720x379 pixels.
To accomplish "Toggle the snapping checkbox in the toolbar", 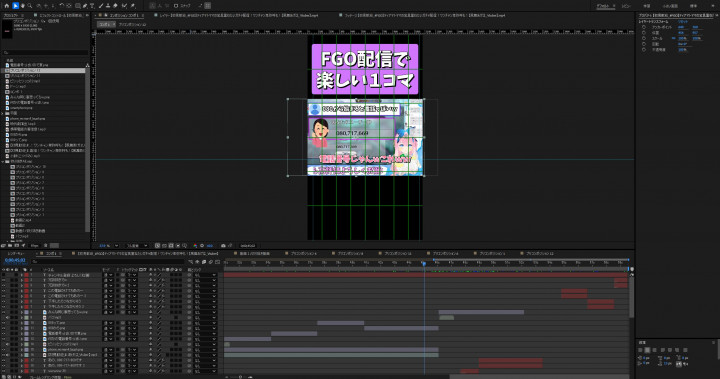I will pos(176,6).
